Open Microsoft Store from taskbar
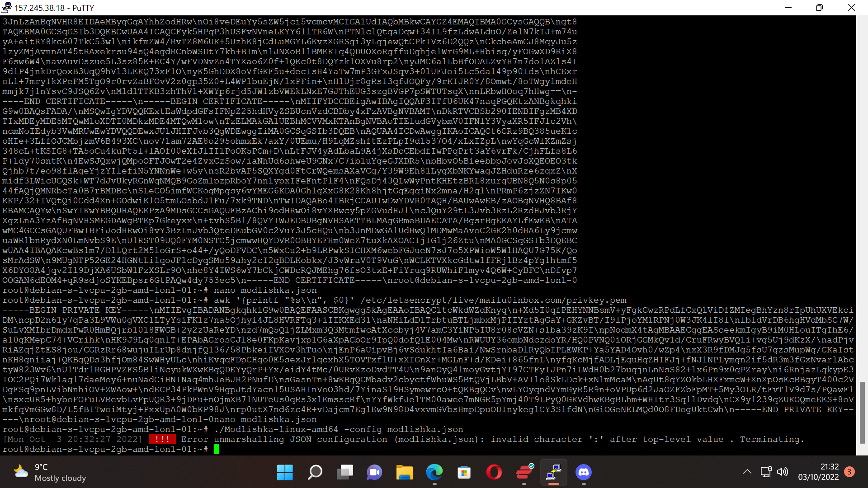 pos(464,473)
